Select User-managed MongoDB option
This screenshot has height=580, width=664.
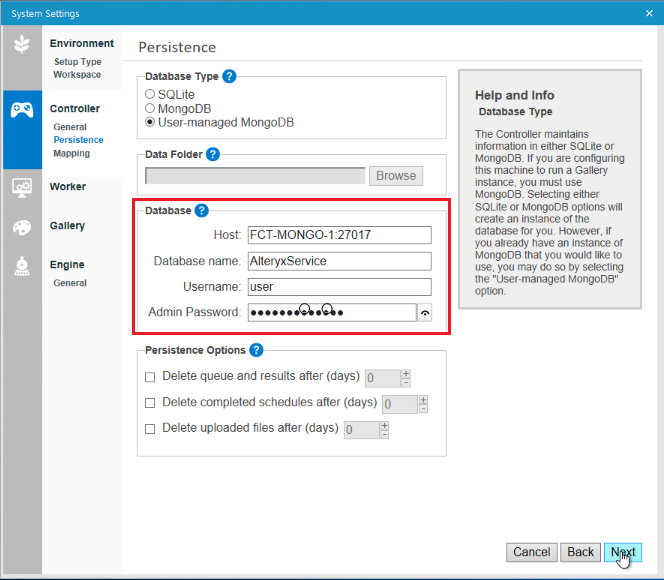150,122
